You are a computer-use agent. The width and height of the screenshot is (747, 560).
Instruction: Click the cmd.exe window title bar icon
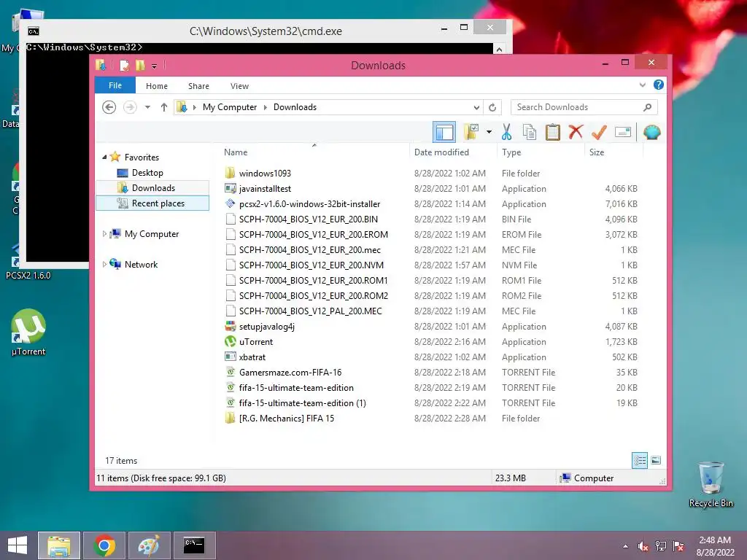point(34,31)
